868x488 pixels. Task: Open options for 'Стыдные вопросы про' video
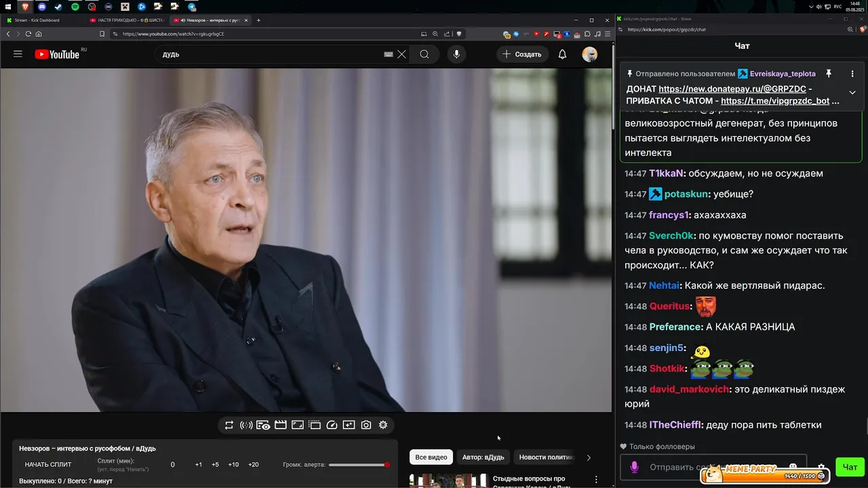pyautogui.click(x=596, y=479)
